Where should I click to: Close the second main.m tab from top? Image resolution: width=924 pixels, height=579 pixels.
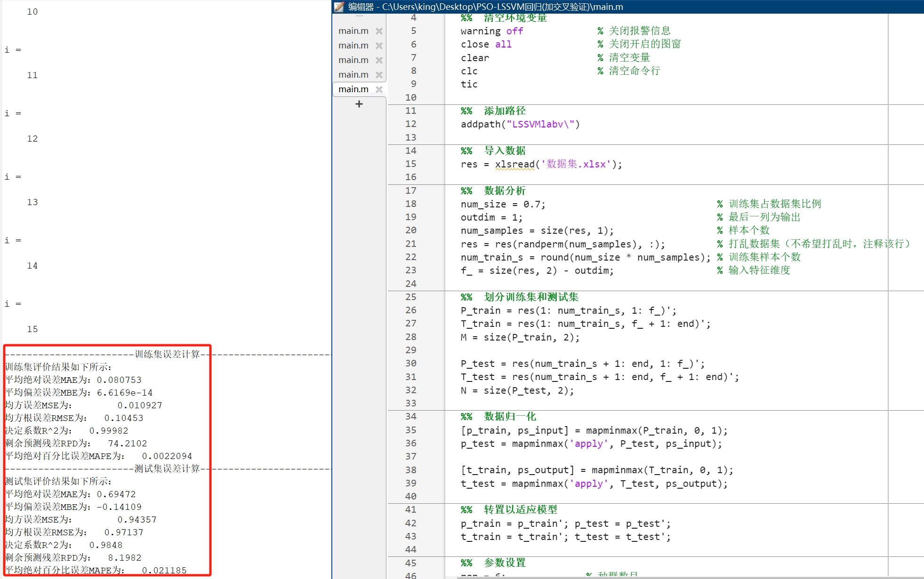point(379,46)
